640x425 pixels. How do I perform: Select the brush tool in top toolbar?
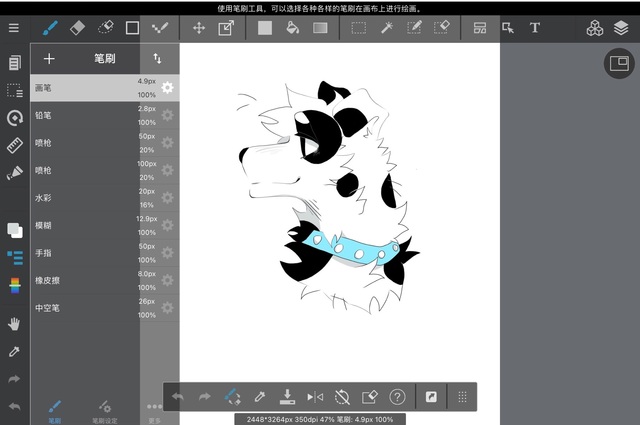[49, 28]
